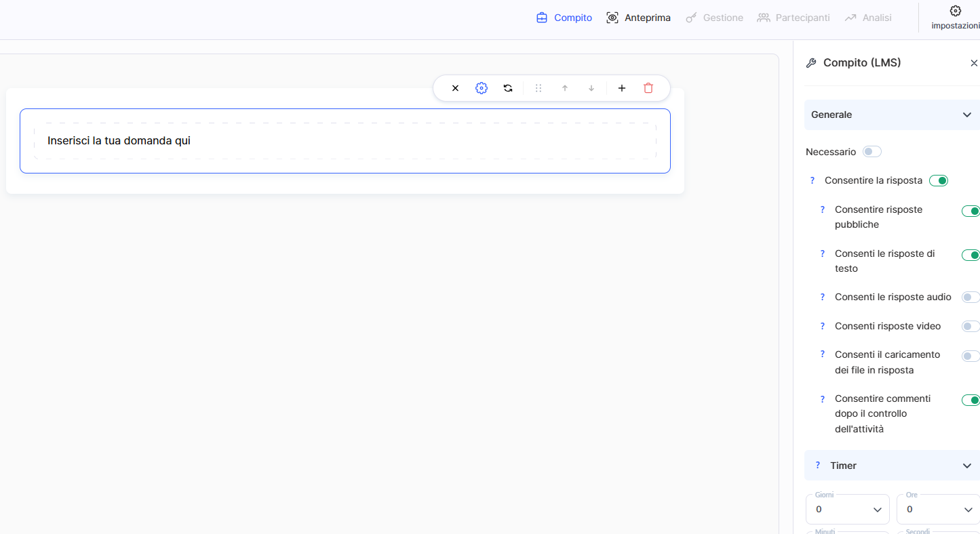
Task: Disable Consentire la risposta toggle
Action: coord(938,180)
